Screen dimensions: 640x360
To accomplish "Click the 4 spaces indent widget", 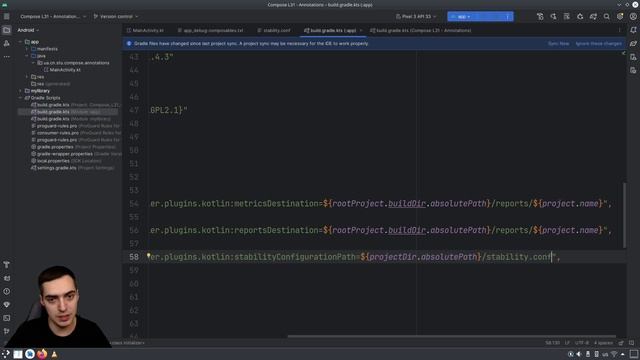I will (603, 343).
